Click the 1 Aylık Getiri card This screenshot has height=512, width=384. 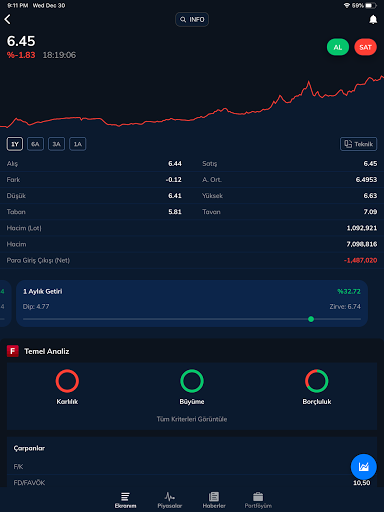(192, 303)
